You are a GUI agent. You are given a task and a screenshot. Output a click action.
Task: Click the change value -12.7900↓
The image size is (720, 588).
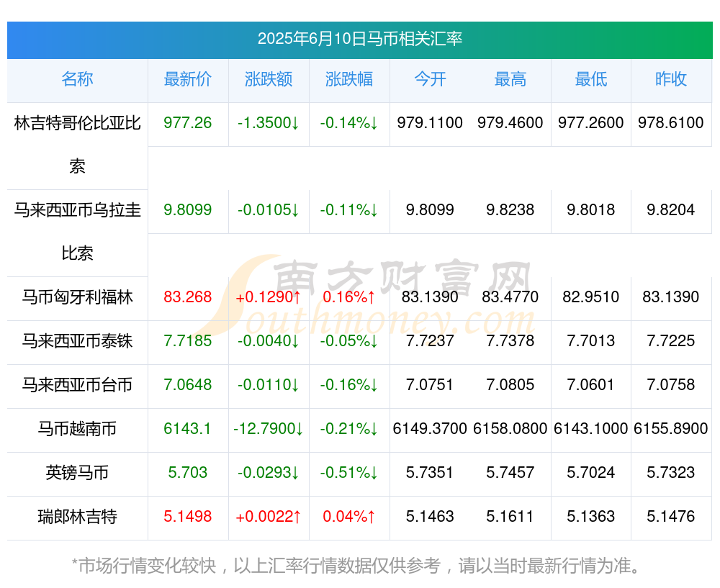tap(269, 429)
